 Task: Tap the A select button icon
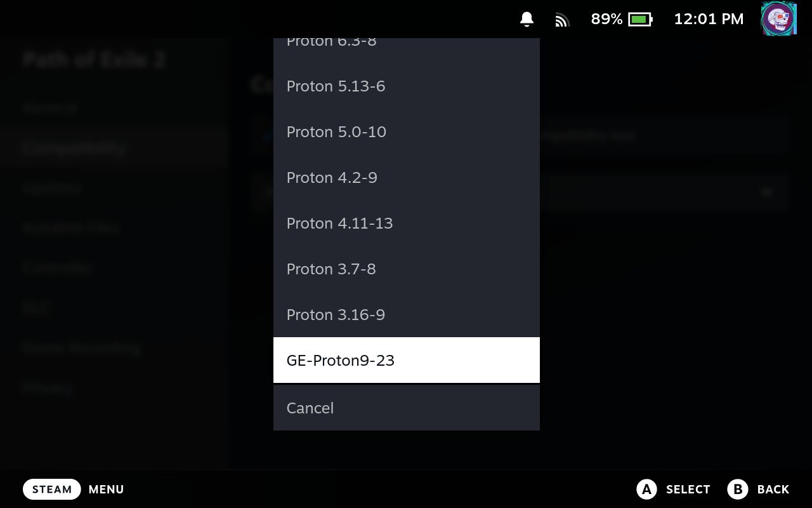646,489
